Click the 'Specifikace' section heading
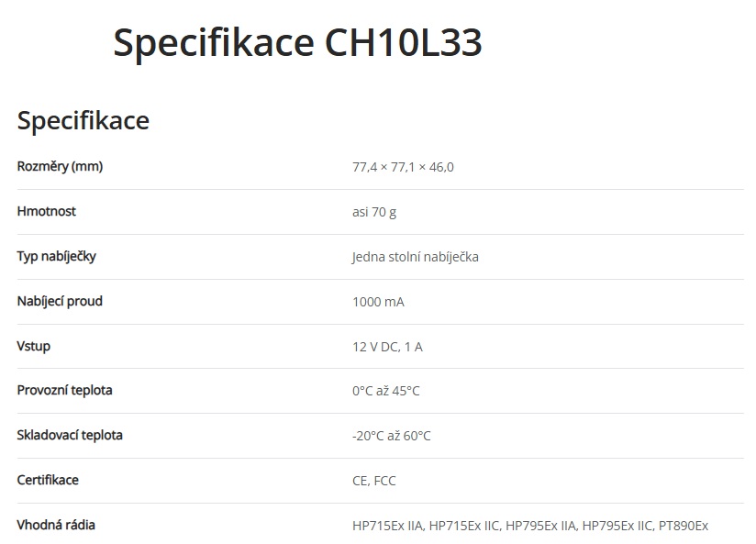 tap(83, 120)
